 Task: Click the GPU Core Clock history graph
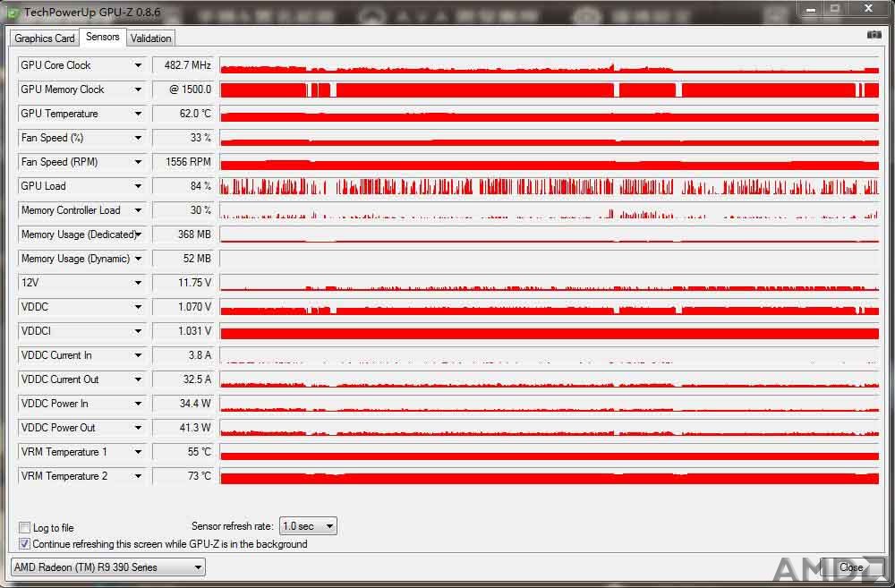coord(550,65)
